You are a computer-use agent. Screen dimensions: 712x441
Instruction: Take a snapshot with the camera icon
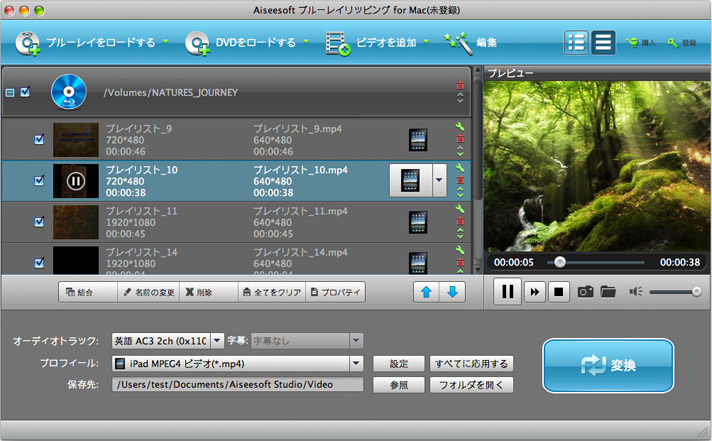(x=585, y=292)
